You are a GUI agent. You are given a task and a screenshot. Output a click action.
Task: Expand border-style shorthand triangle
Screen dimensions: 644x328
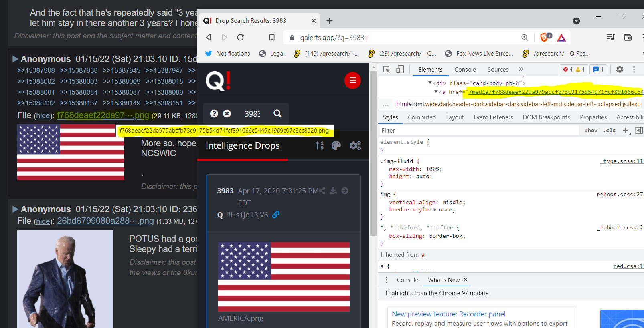435,210
